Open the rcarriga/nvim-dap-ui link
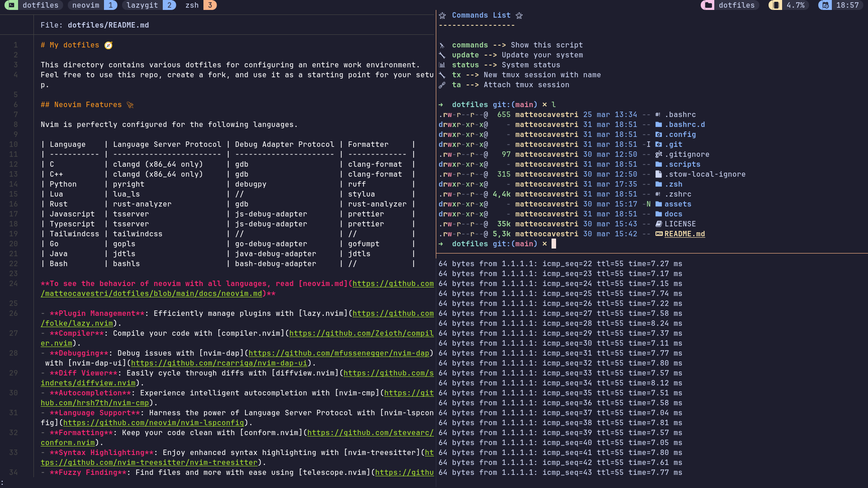The image size is (868, 488). coord(219,363)
